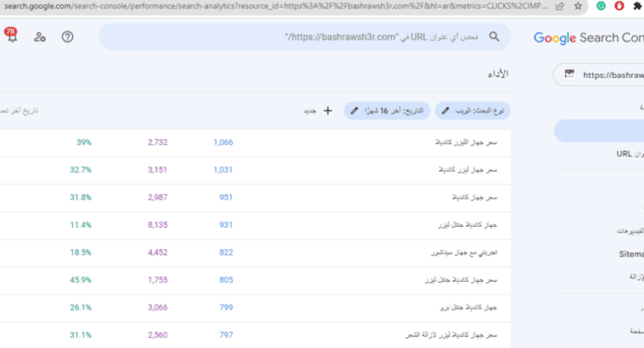Click the clicks value 822
This screenshot has width=644, height=348.
click(226, 253)
